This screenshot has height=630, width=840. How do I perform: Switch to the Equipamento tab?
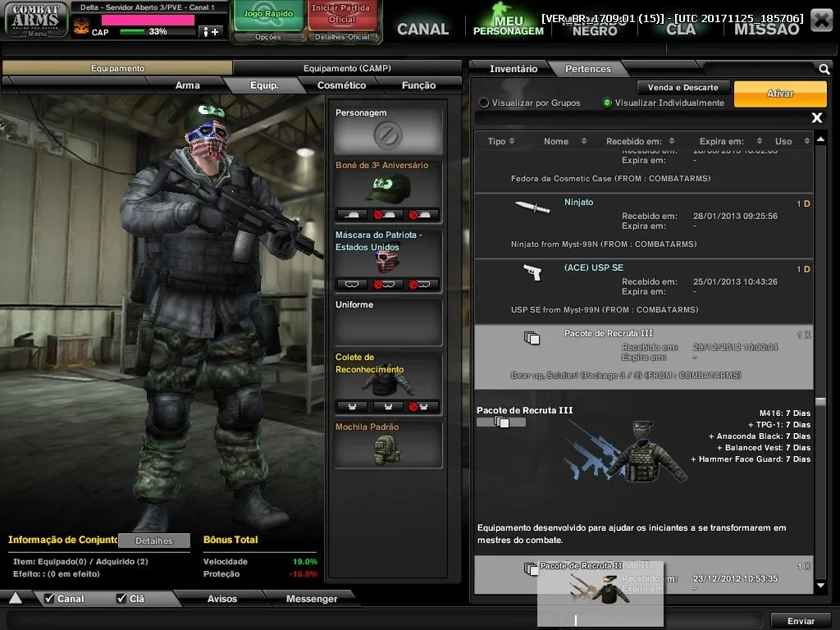coord(117,68)
